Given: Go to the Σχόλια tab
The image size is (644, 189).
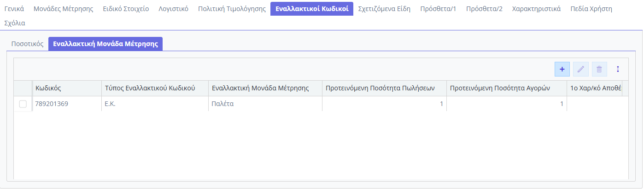Looking at the screenshot, I should (15, 23).
